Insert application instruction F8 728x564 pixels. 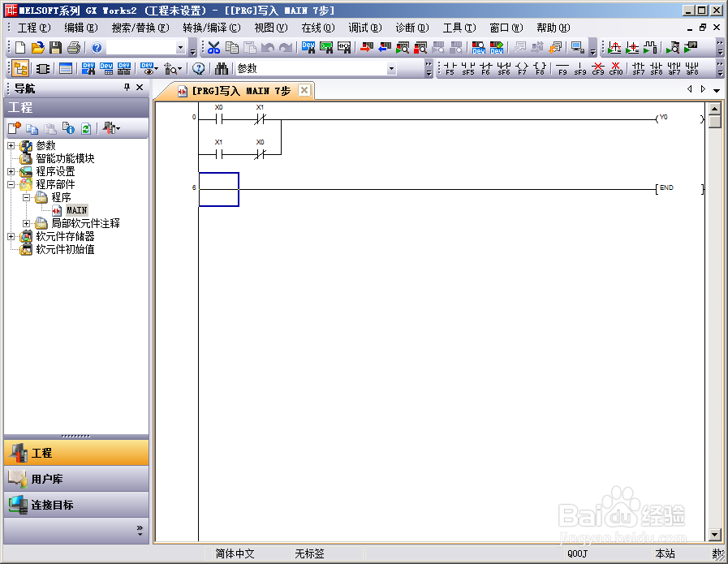click(x=540, y=69)
